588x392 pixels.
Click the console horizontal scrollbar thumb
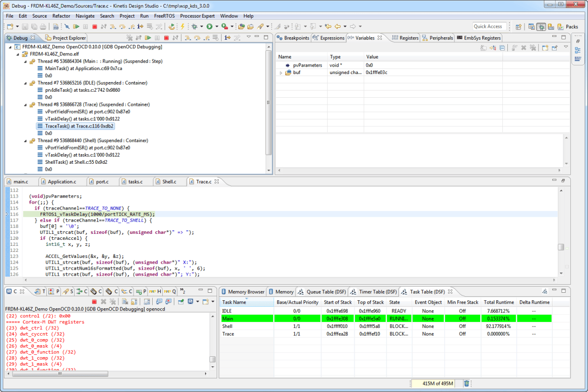pyautogui.click(x=60, y=374)
